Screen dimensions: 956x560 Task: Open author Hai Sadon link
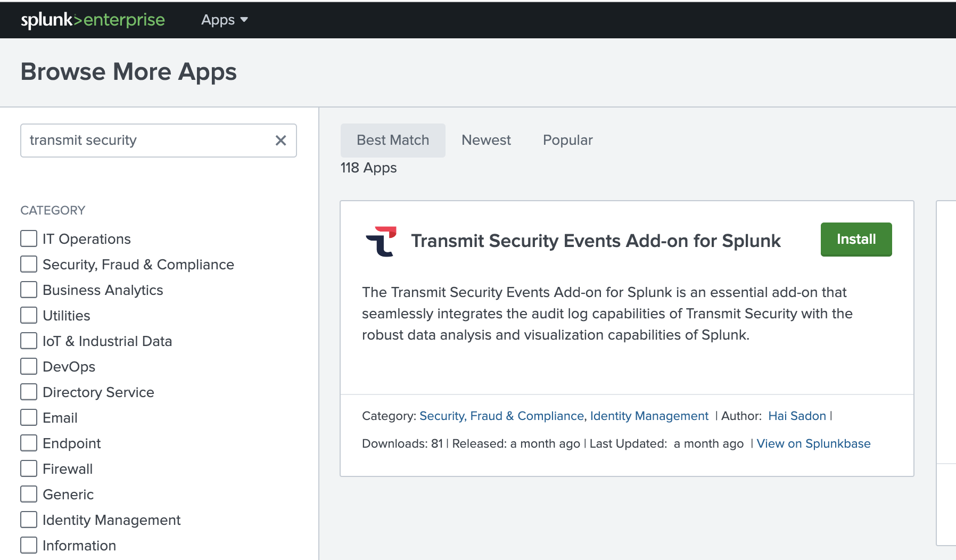pos(797,416)
